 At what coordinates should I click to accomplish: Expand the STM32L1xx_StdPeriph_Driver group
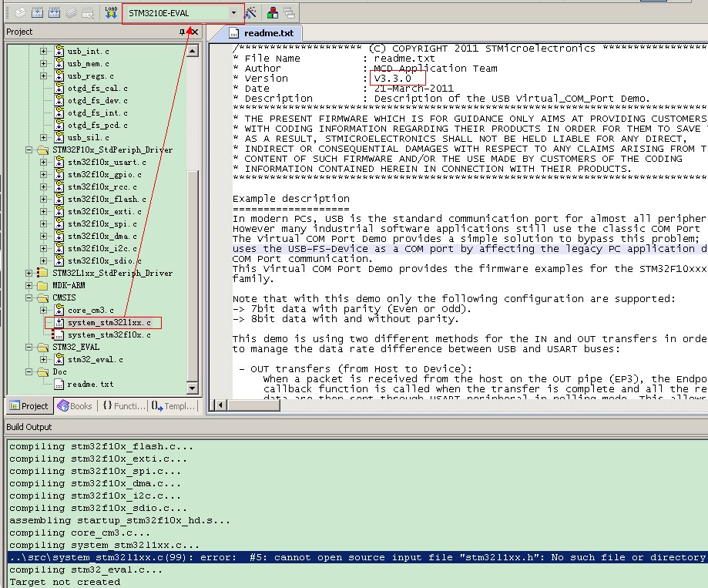tap(29, 273)
